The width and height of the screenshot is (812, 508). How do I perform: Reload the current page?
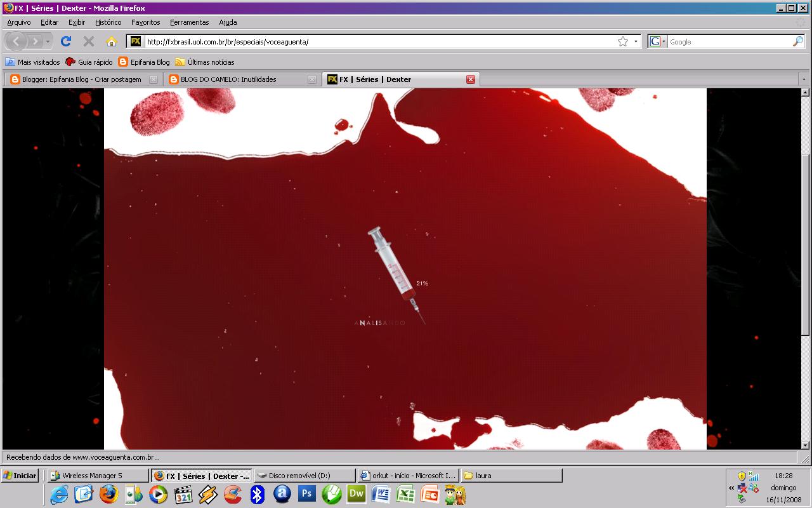[65, 41]
